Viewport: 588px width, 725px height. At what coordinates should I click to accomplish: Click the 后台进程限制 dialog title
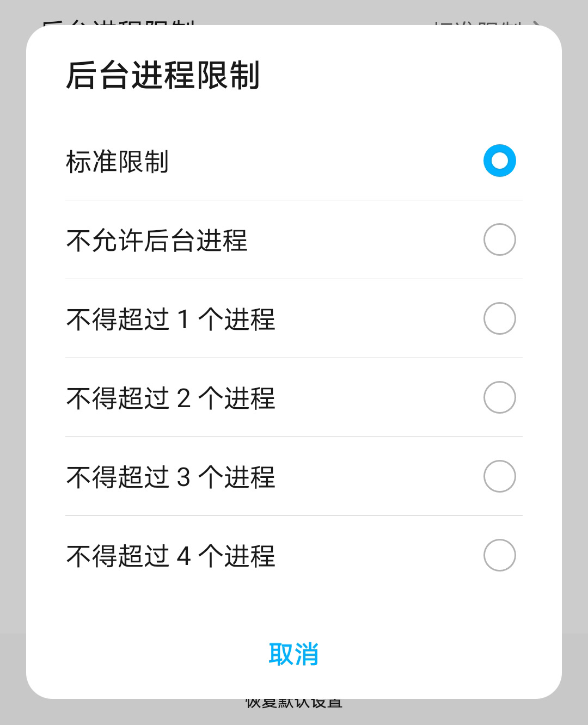pyautogui.click(x=163, y=75)
